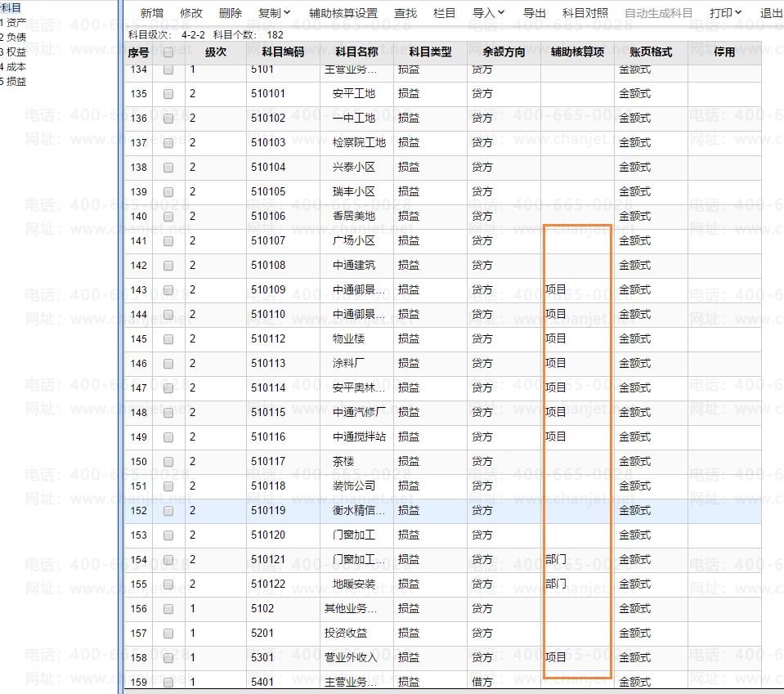This screenshot has height=694, width=784.
Task: Expand the 导入 dropdown
Action: click(x=488, y=13)
